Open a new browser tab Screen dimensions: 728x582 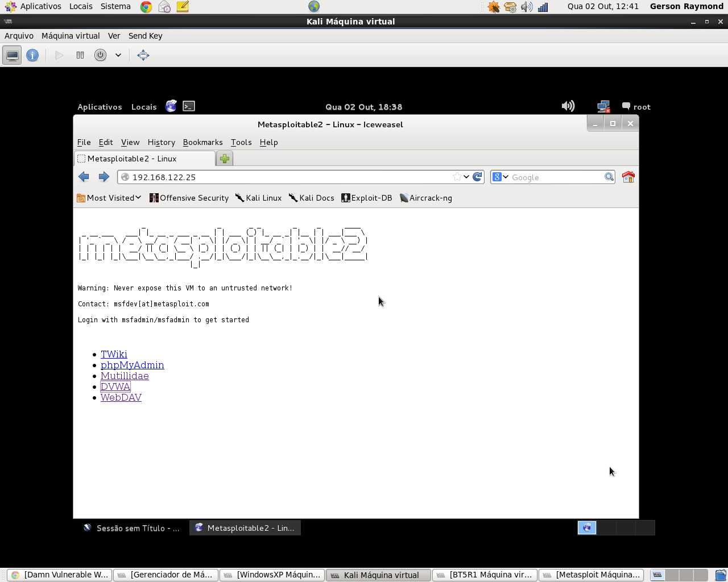point(225,159)
